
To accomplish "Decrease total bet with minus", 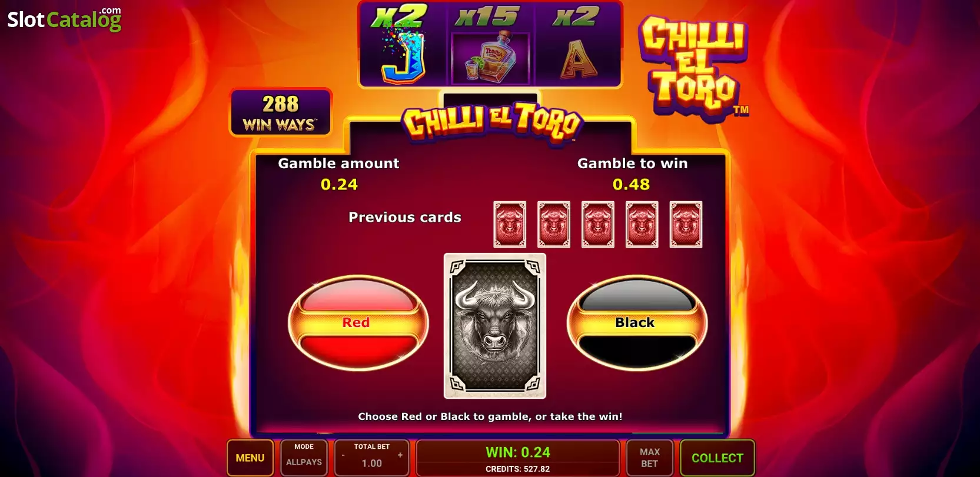I will [x=343, y=455].
